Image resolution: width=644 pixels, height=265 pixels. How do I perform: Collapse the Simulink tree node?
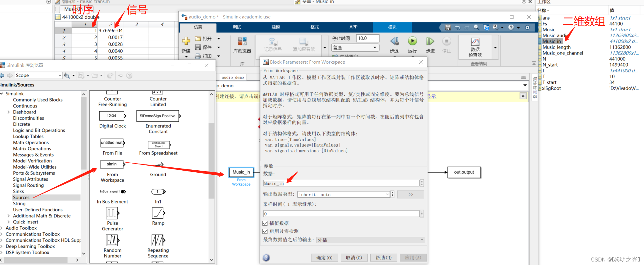point(2,94)
